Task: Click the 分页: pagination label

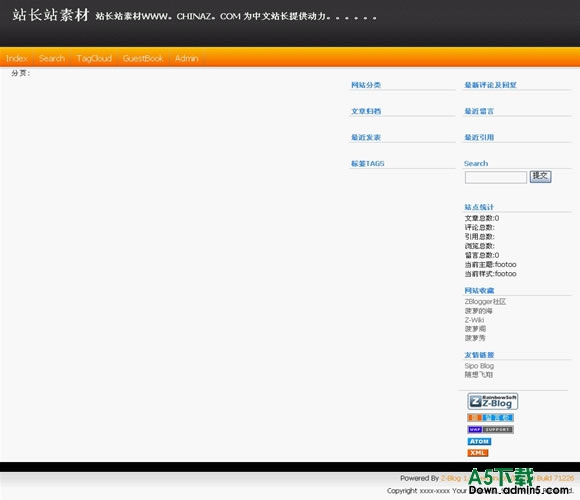Action: coord(21,73)
